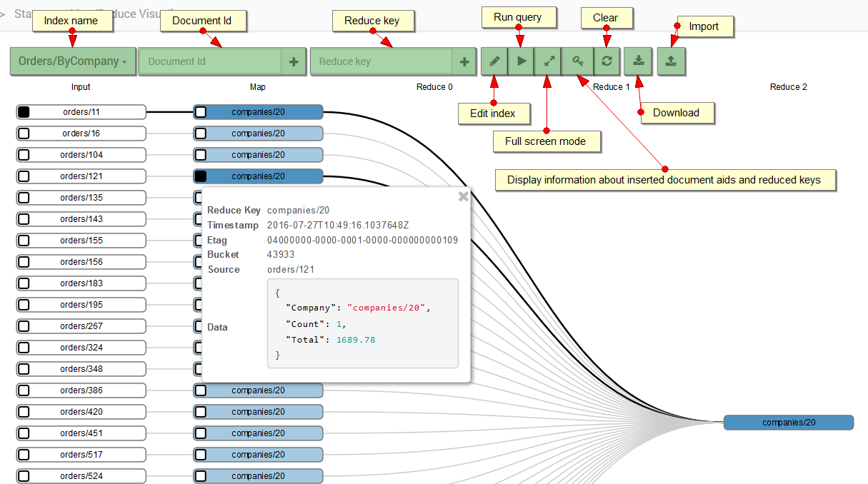Check the orders/324 input checkbox
The width and height of the screenshot is (868, 484).
coord(24,348)
